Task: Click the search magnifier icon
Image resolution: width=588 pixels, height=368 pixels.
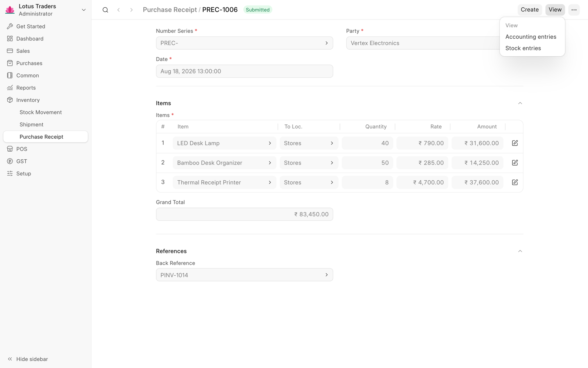Action: [x=105, y=10]
